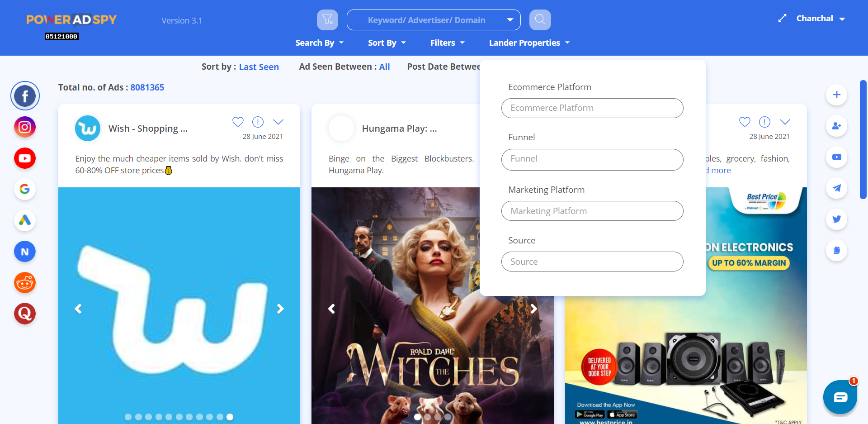Click the Hungama Play ad description text
This screenshot has width=868, height=424.
click(x=401, y=165)
